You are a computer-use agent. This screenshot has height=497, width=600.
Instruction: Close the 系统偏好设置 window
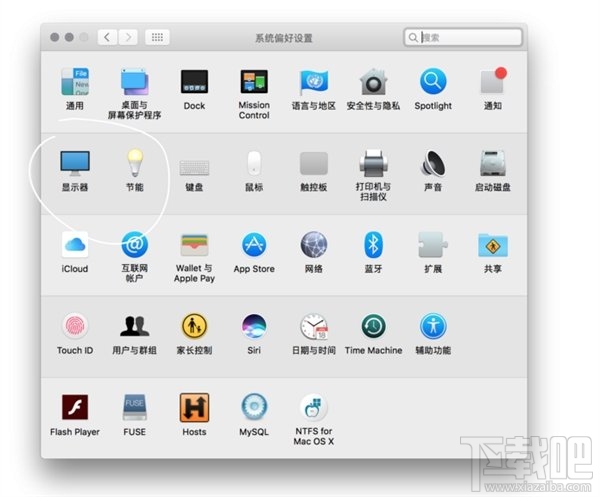(x=55, y=37)
